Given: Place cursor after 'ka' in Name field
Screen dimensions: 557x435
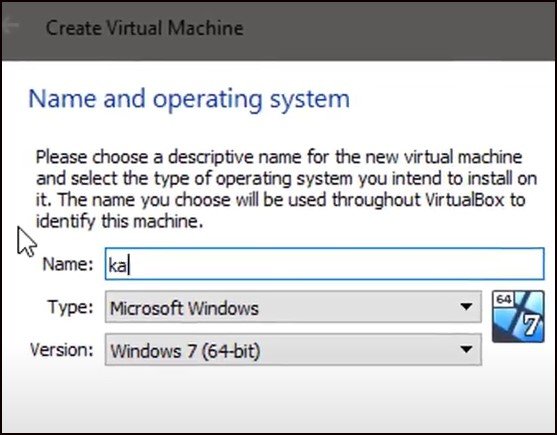Looking at the screenshot, I should pos(129,265).
